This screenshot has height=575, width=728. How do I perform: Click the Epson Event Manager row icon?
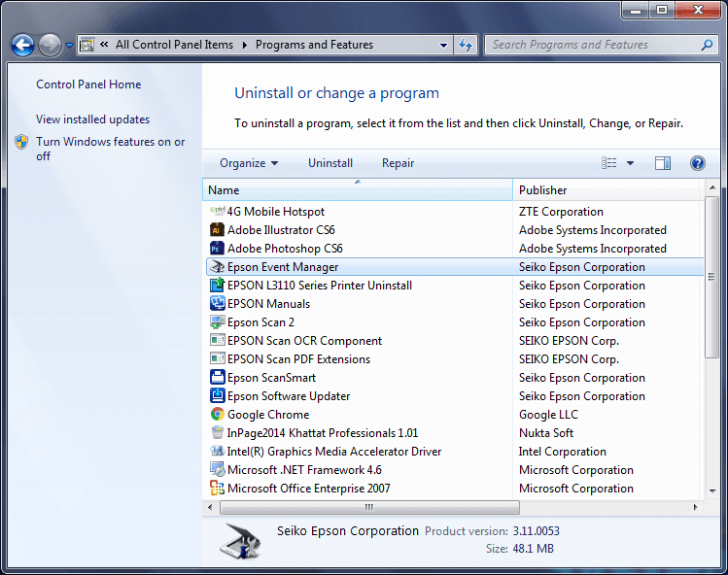point(218,267)
